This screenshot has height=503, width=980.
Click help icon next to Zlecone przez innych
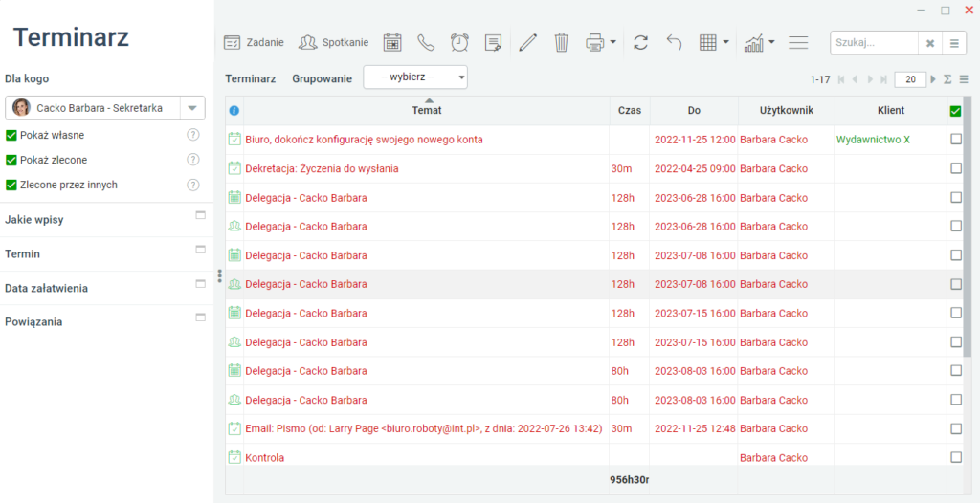(193, 185)
